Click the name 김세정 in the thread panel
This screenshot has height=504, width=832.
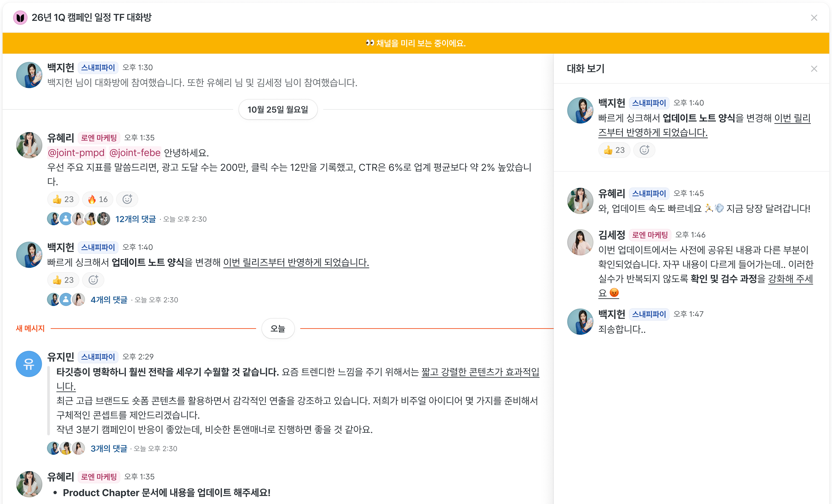pos(612,235)
